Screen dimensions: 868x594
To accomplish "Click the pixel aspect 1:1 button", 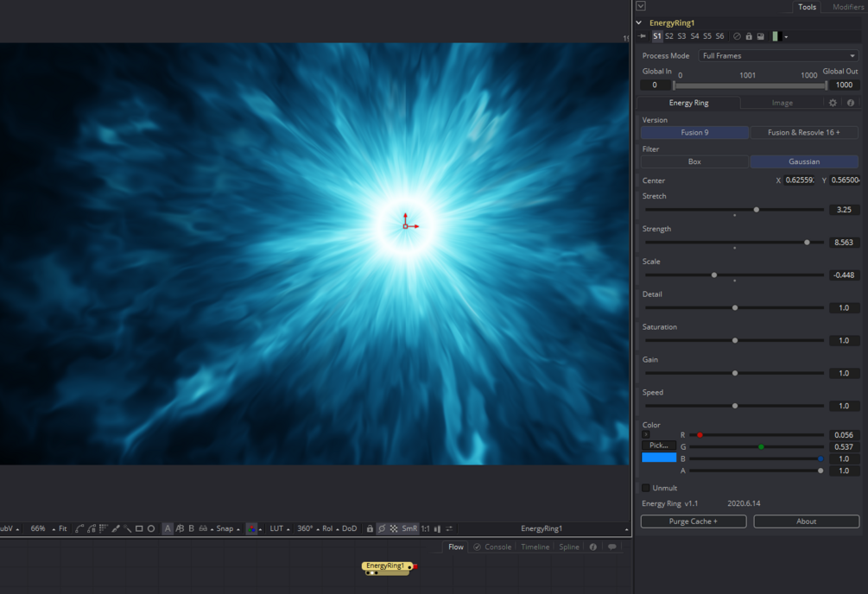I will (x=425, y=528).
